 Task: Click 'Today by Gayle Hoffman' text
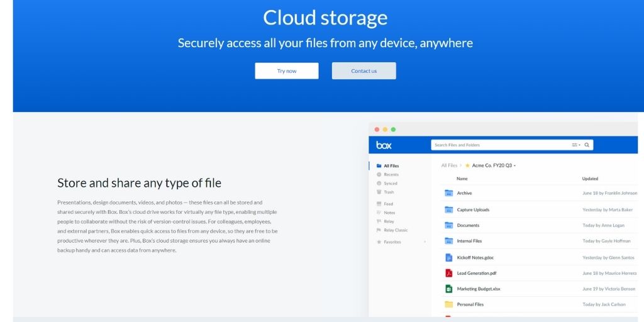click(606, 241)
